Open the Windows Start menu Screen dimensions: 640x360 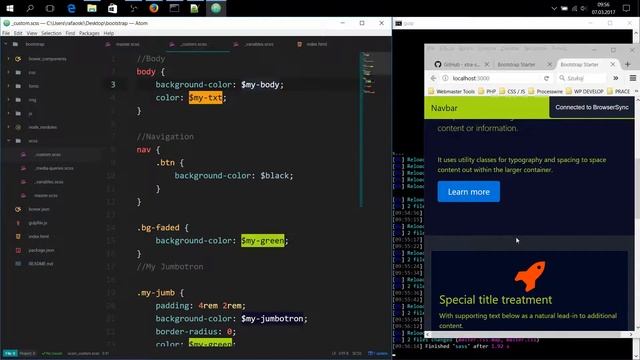click(10, 8)
